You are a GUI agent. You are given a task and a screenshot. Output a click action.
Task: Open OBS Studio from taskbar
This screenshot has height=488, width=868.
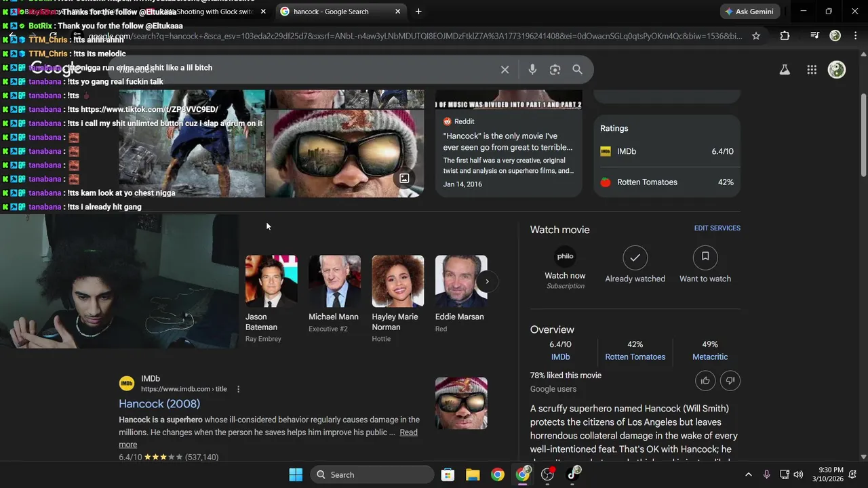(548, 474)
